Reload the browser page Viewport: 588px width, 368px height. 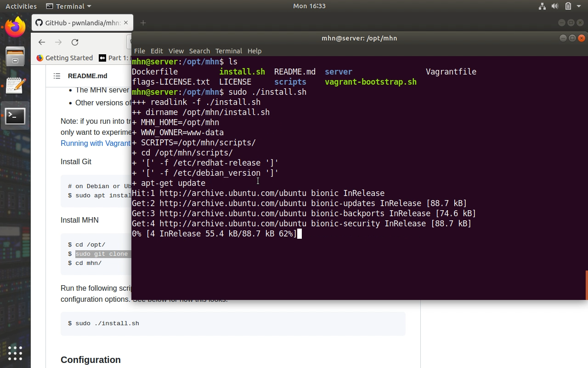(75, 42)
